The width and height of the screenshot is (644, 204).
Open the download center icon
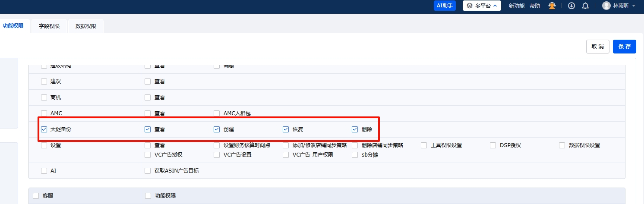pos(571,6)
